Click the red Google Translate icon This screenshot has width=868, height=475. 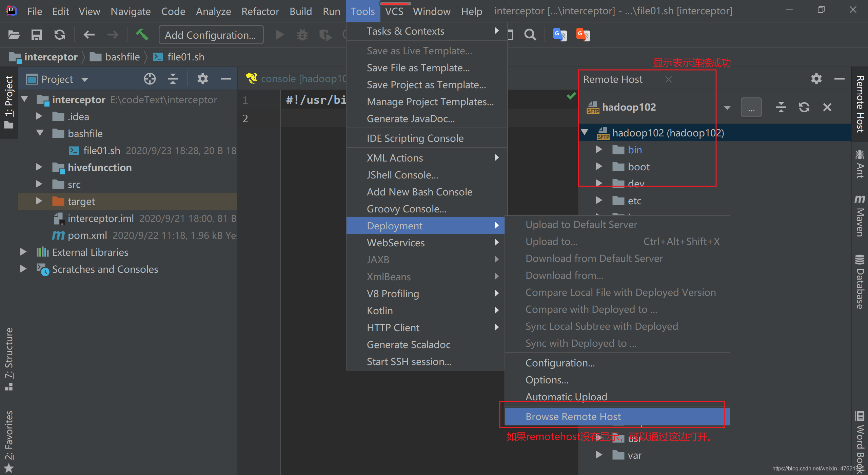coord(583,35)
